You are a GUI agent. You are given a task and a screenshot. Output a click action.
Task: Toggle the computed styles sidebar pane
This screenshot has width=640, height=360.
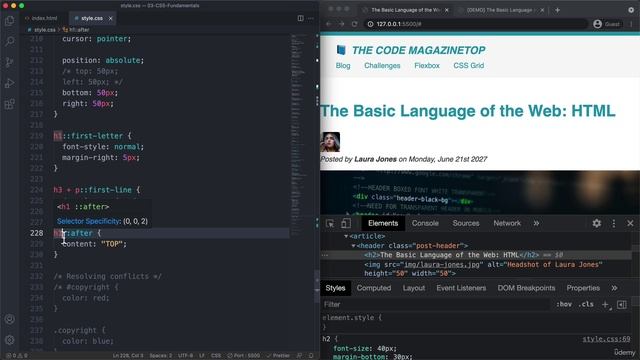click(622, 305)
